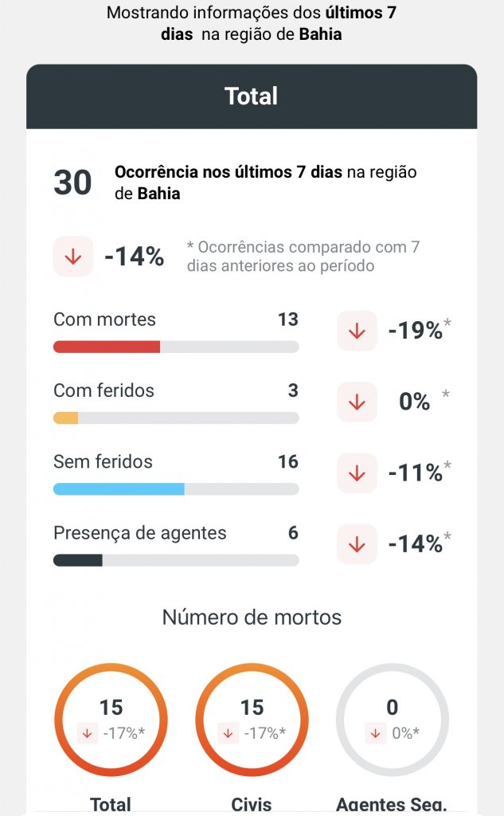Click the arrow icon next to -19%
The width and height of the screenshot is (504, 816).
(357, 331)
